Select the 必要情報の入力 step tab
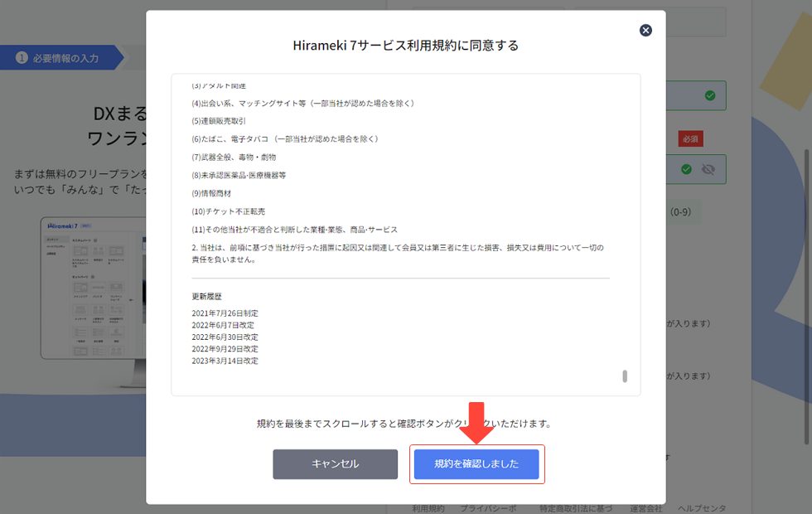 [x=61, y=58]
